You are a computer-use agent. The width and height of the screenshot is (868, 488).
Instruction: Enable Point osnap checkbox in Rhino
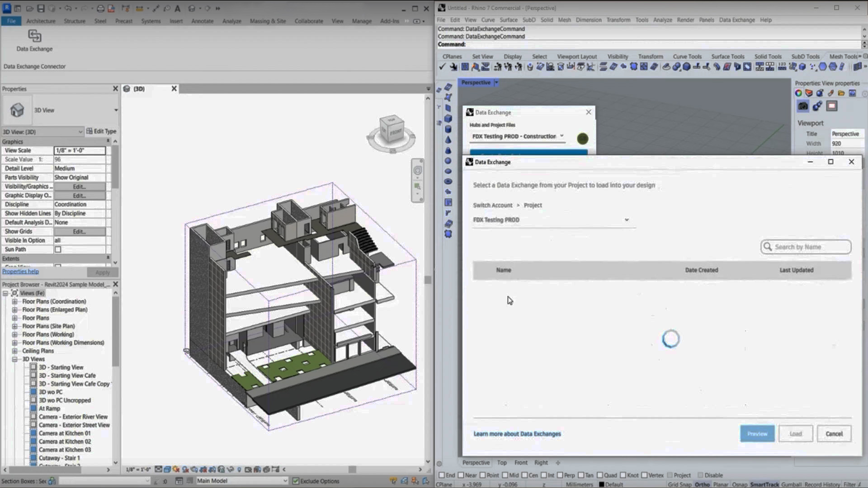tap(482, 475)
